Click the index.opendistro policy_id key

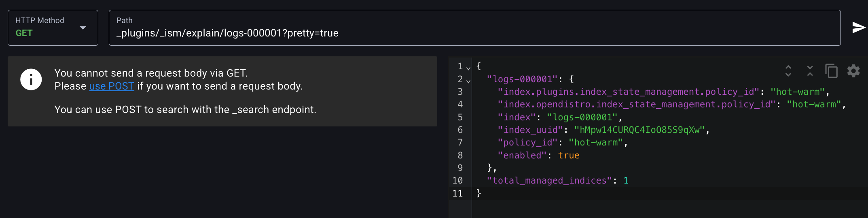(636, 105)
